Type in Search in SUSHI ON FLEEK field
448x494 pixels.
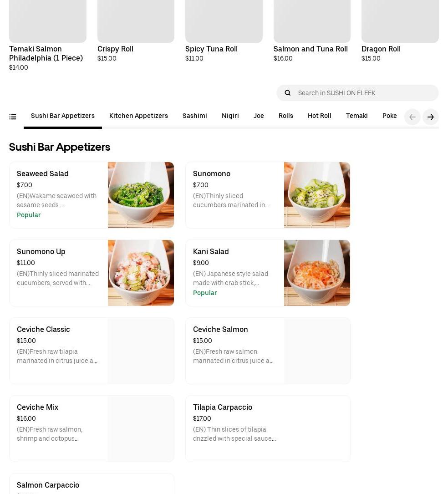tap(364, 93)
